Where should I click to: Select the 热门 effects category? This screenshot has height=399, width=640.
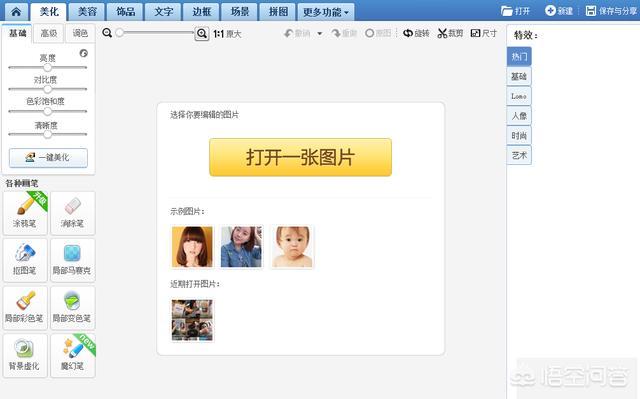[x=519, y=56]
